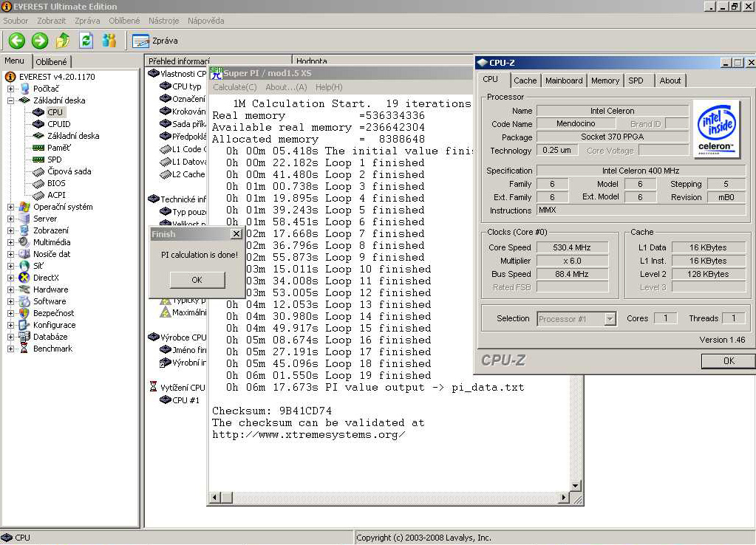Click the Super PI horizontal scroll left arrow

click(216, 497)
